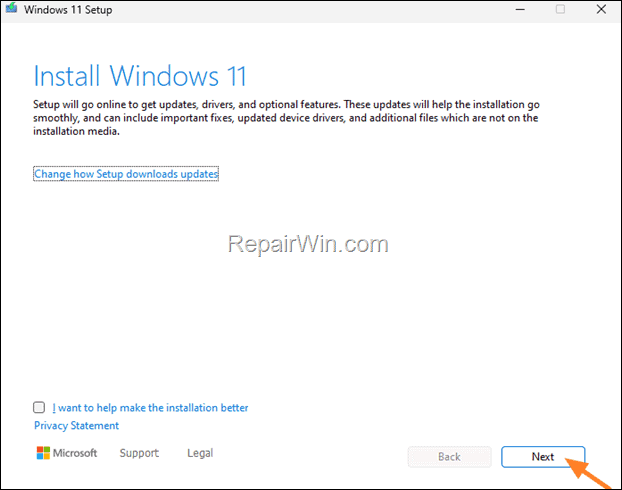The width and height of the screenshot is (622, 490).
Task: Open the Support link
Action: pos(139,453)
